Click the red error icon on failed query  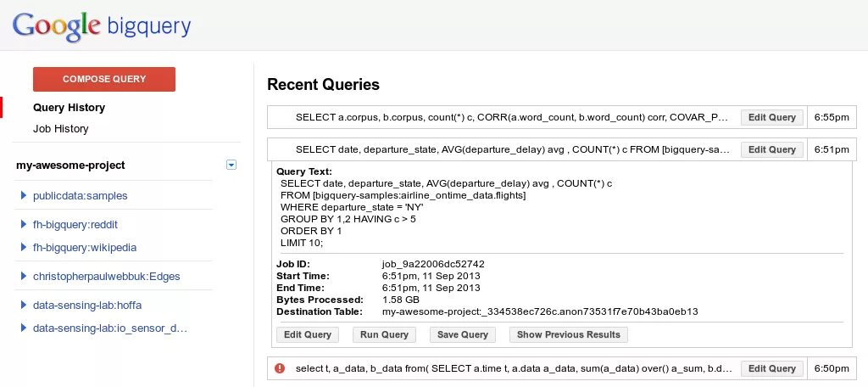(280, 368)
